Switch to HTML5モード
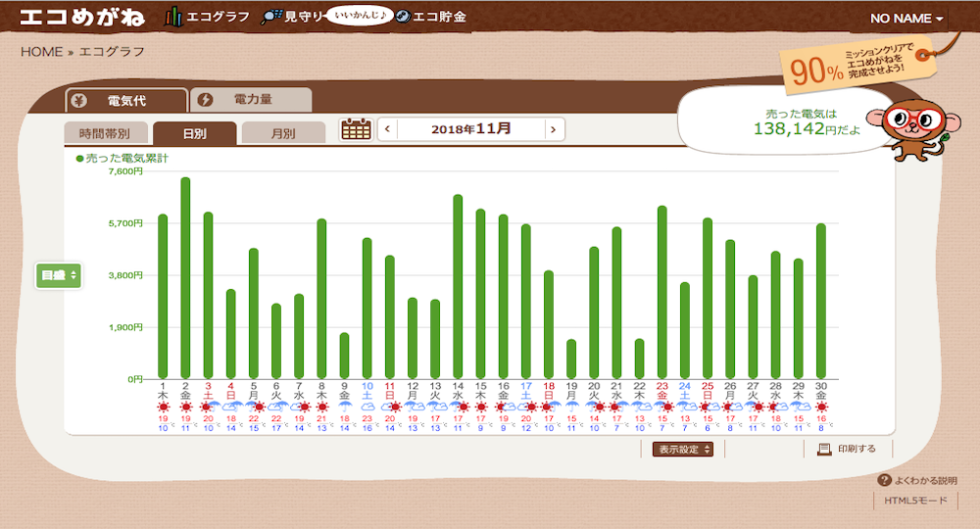The width and height of the screenshot is (980, 529). (915, 501)
